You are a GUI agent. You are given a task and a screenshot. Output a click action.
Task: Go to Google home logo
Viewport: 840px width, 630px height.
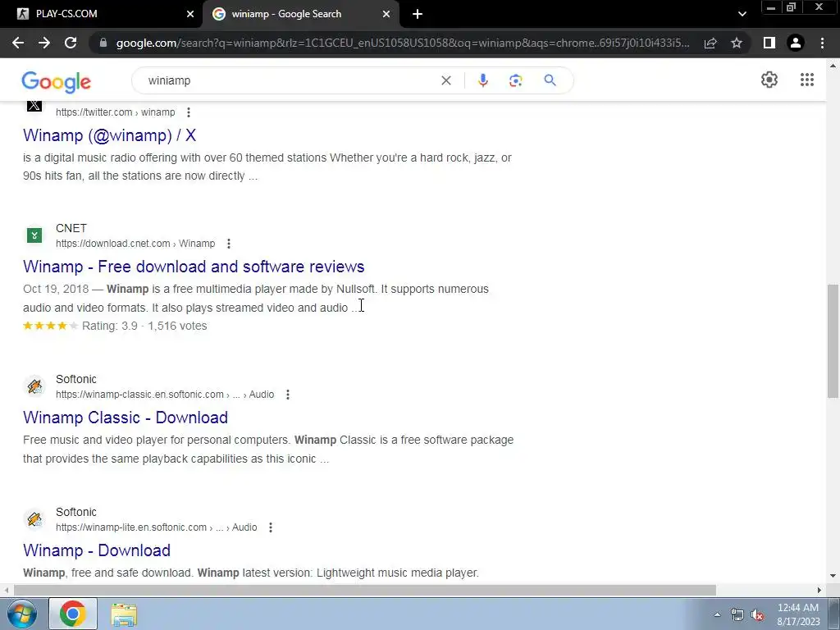[x=57, y=82]
